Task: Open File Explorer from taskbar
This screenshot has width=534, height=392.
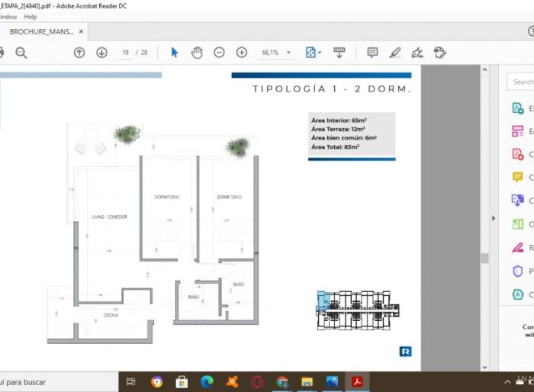Action: click(x=307, y=382)
